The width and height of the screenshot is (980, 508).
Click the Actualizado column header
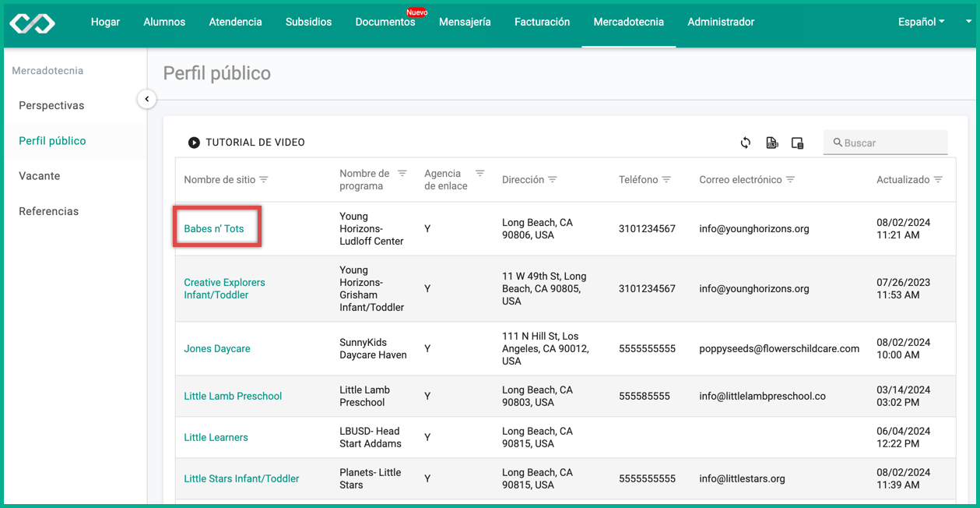[x=903, y=180]
